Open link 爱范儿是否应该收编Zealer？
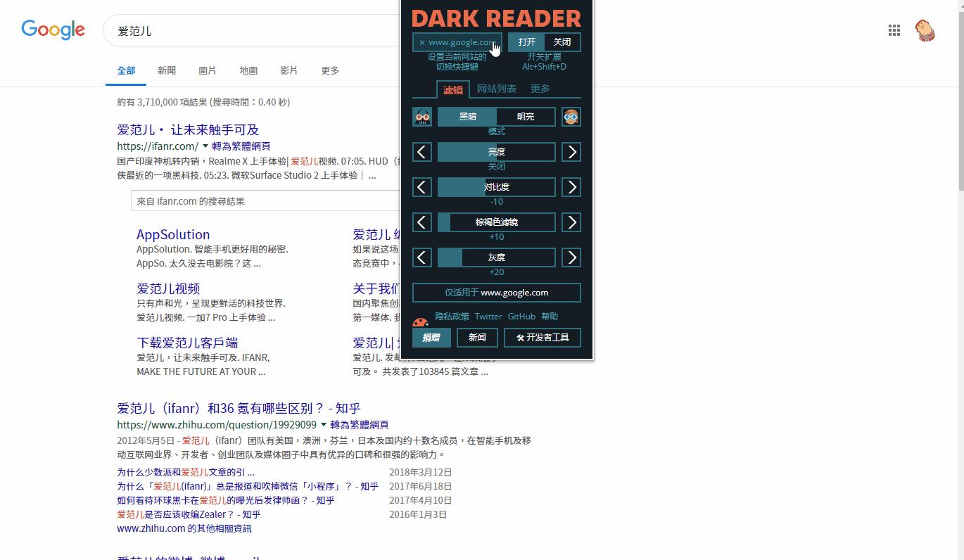The width and height of the screenshot is (964, 560). point(189,514)
